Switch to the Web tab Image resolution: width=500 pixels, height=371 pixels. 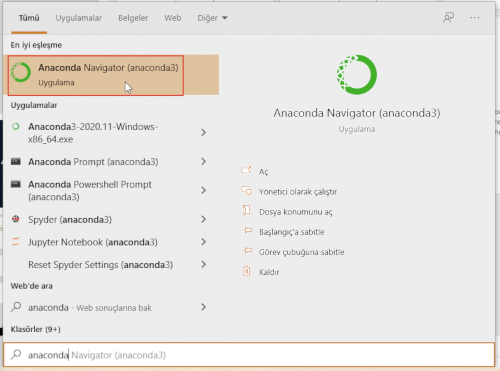173,18
